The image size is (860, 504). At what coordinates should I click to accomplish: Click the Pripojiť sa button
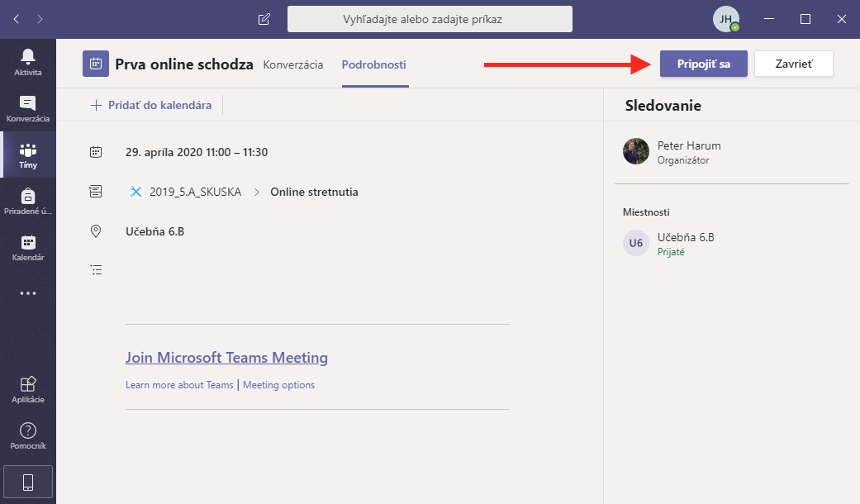[x=703, y=64]
